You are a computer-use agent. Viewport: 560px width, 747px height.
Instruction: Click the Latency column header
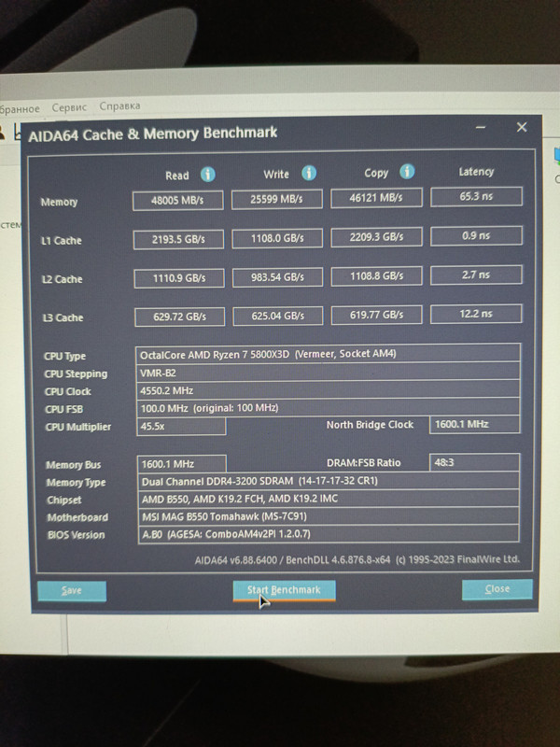pos(476,172)
